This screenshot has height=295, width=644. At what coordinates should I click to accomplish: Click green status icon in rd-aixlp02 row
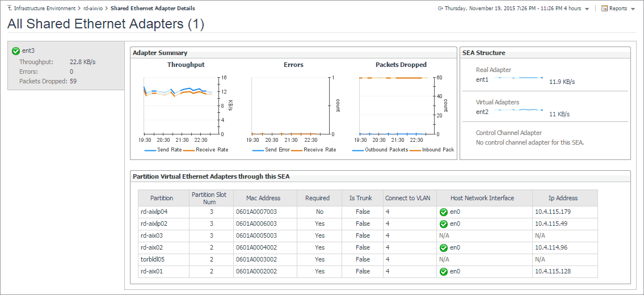point(443,224)
